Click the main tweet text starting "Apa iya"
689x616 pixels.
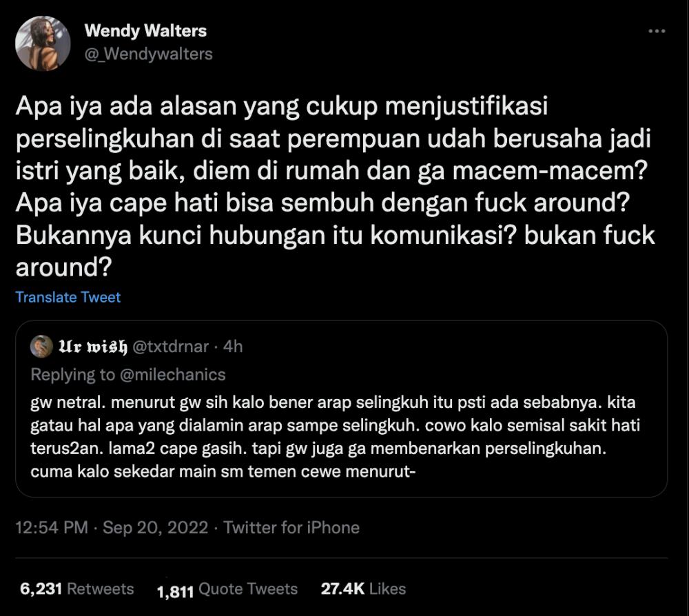(336, 186)
